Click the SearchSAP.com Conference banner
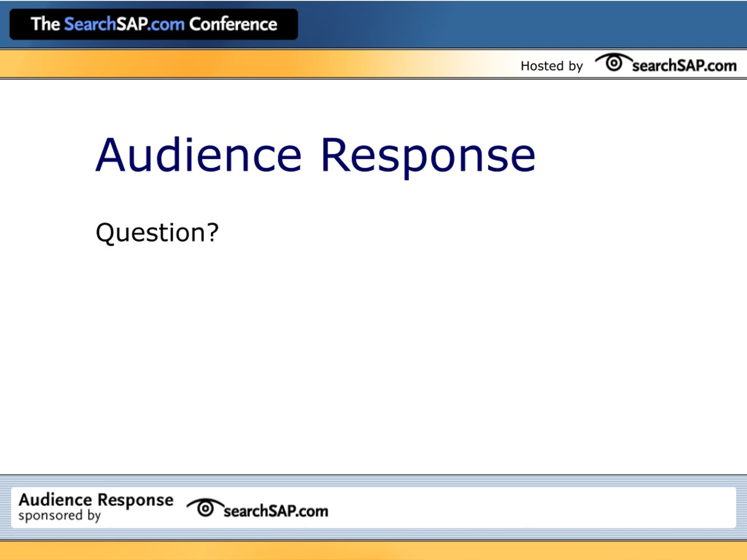Image resolution: width=747 pixels, height=560 pixels. click(x=154, y=24)
